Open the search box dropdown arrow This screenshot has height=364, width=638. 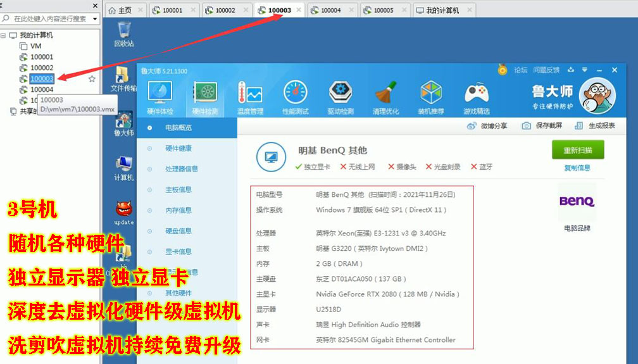point(95,19)
